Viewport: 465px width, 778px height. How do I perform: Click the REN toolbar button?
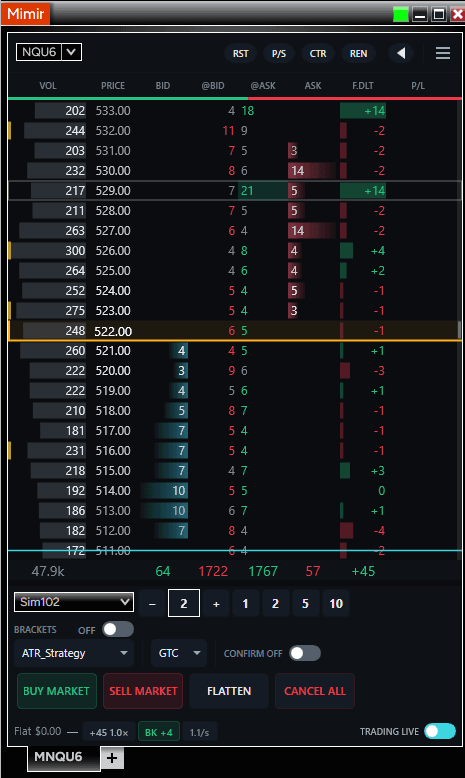pos(358,54)
